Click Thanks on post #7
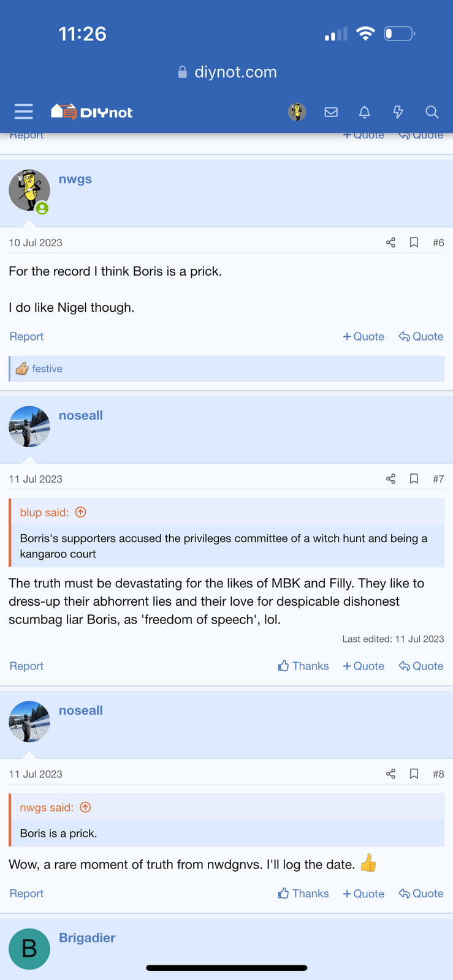Screen dimensions: 453x980 click(303, 666)
